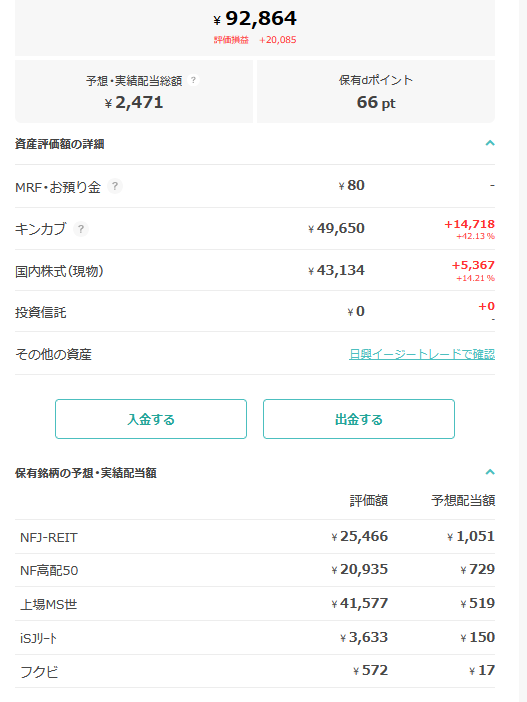Open 日興イージートレードで確認 link
The image size is (527, 702).
[422, 354]
